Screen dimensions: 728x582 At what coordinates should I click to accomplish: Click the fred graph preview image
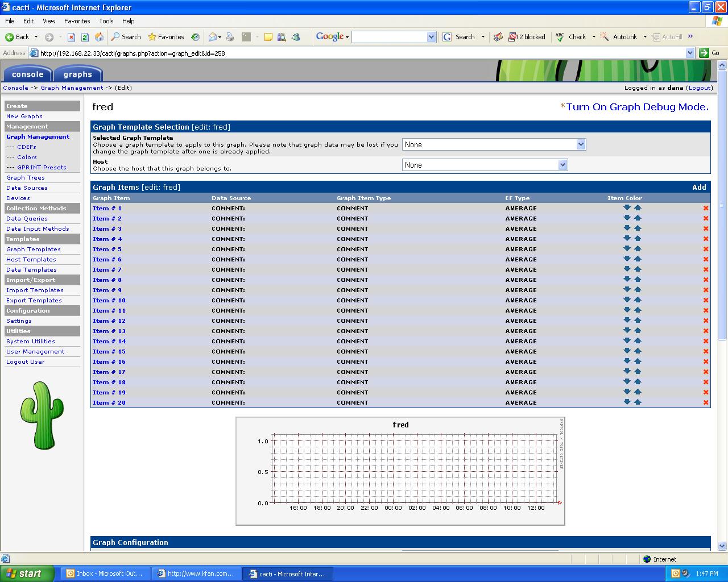(400, 471)
